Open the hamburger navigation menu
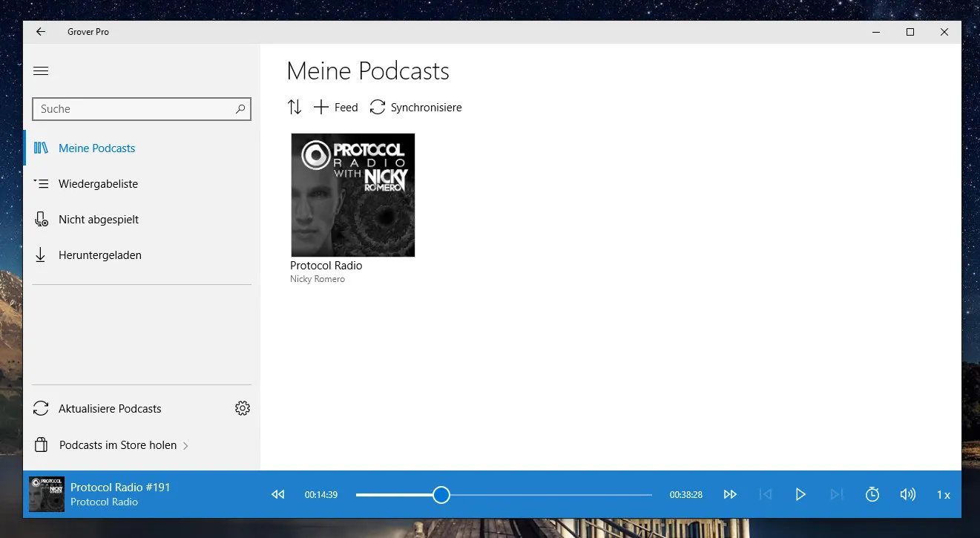The width and height of the screenshot is (980, 538). 41,71
